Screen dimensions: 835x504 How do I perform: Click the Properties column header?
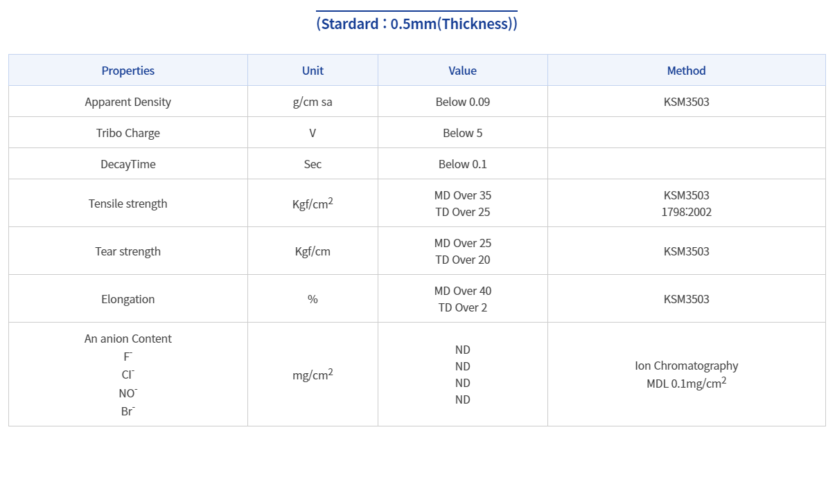128,71
